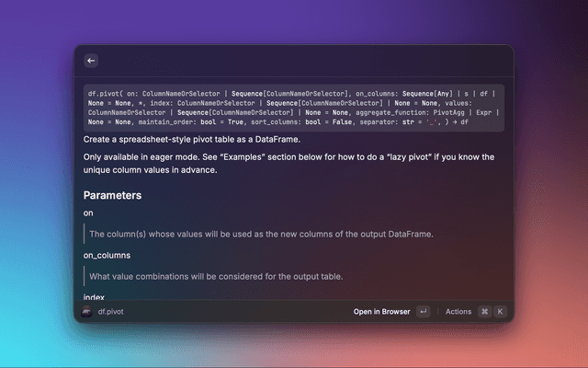The height and width of the screenshot is (368, 588).
Task: Click the df.pivot signature code block
Action: (293, 107)
